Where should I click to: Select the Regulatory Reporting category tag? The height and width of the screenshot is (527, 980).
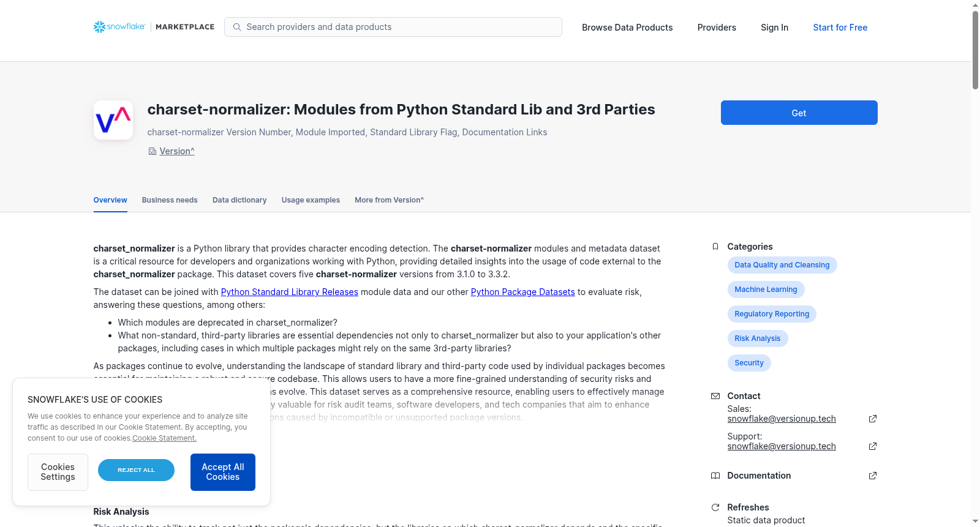[772, 314]
